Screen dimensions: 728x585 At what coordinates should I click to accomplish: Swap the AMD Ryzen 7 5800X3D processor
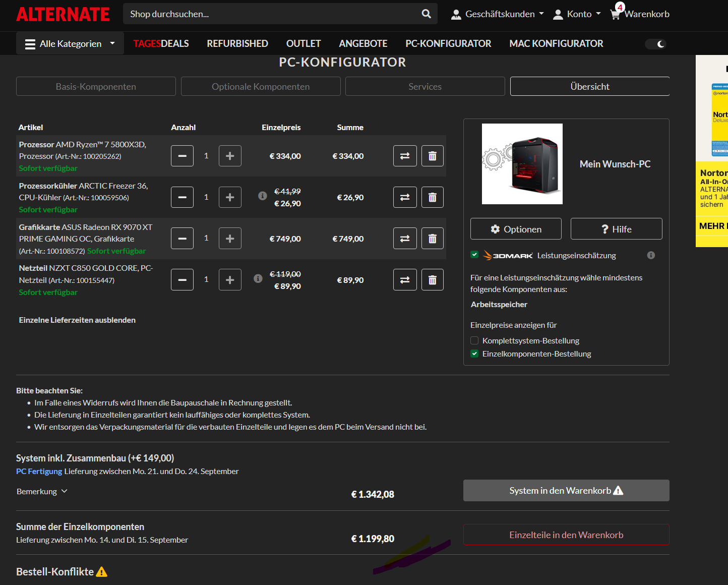[405, 156]
